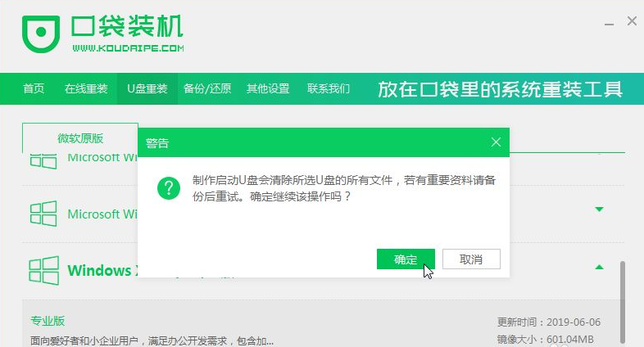This screenshot has height=347, width=644.
Task: Open the 联系我们 menu tab
Action: pos(329,88)
